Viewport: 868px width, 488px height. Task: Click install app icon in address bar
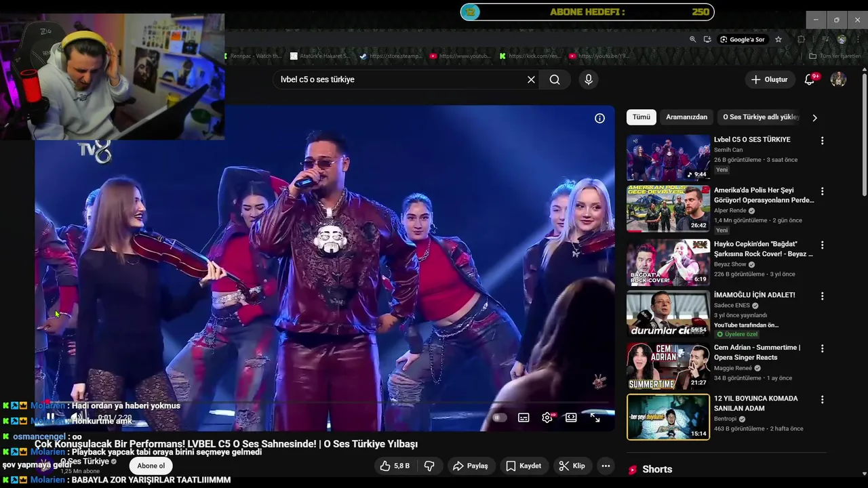click(707, 39)
